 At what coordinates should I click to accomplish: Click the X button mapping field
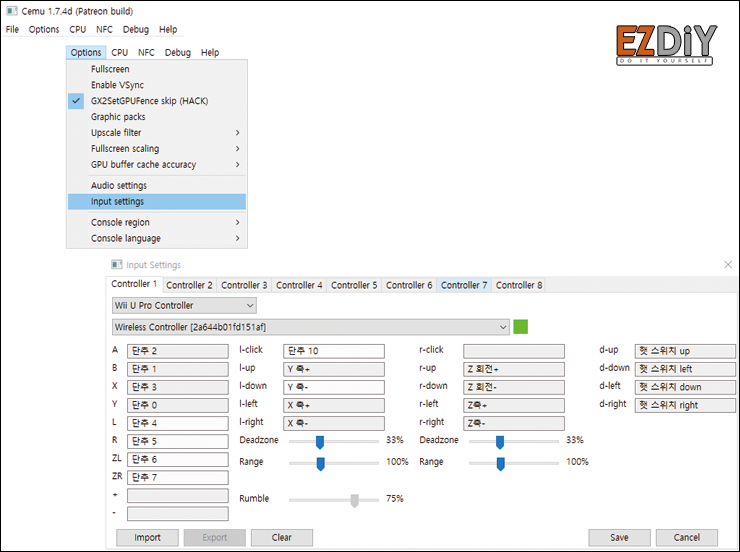tap(178, 387)
